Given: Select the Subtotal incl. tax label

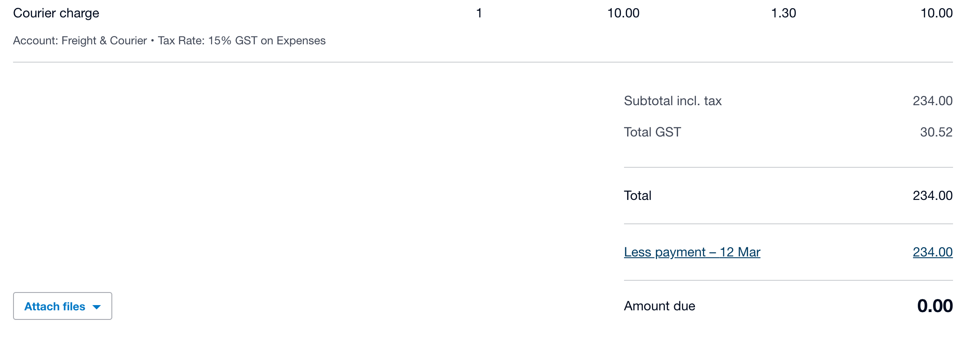Looking at the screenshot, I should pos(673,101).
